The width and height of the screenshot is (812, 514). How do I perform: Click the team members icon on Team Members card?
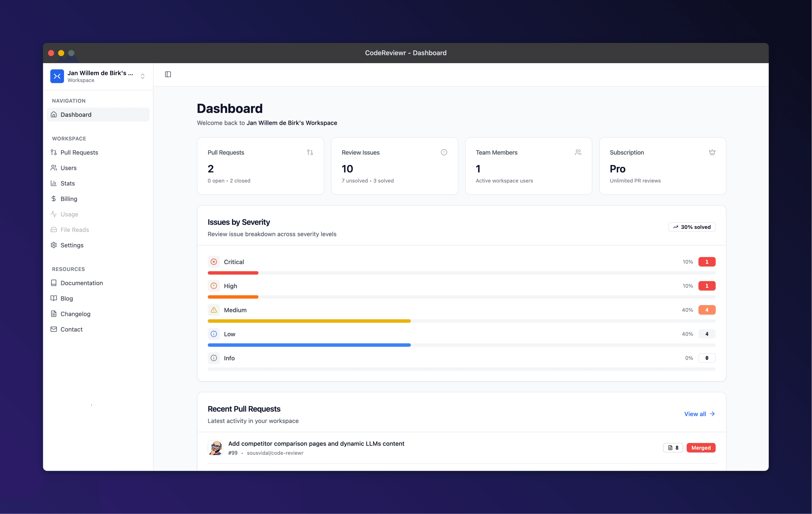pyautogui.click(x=578, y=152)
